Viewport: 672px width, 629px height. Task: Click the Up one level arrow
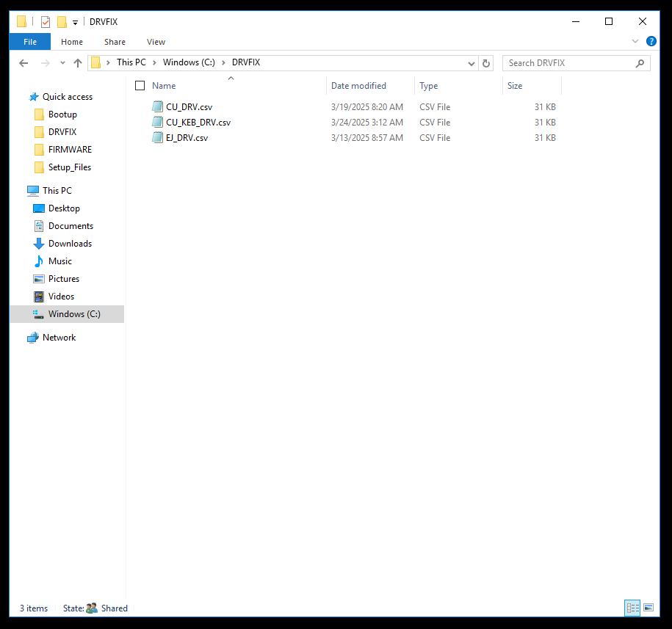pos(78,63)
